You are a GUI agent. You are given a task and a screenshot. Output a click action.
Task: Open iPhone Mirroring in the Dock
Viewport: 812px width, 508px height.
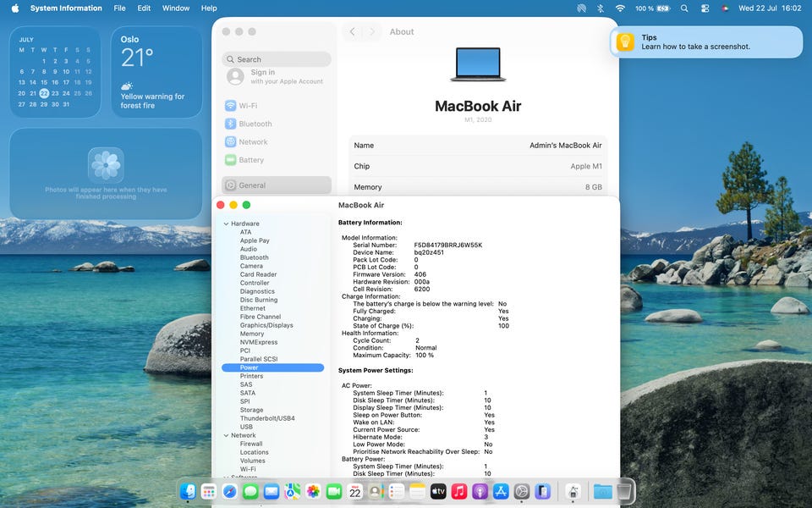click(542, 491)
